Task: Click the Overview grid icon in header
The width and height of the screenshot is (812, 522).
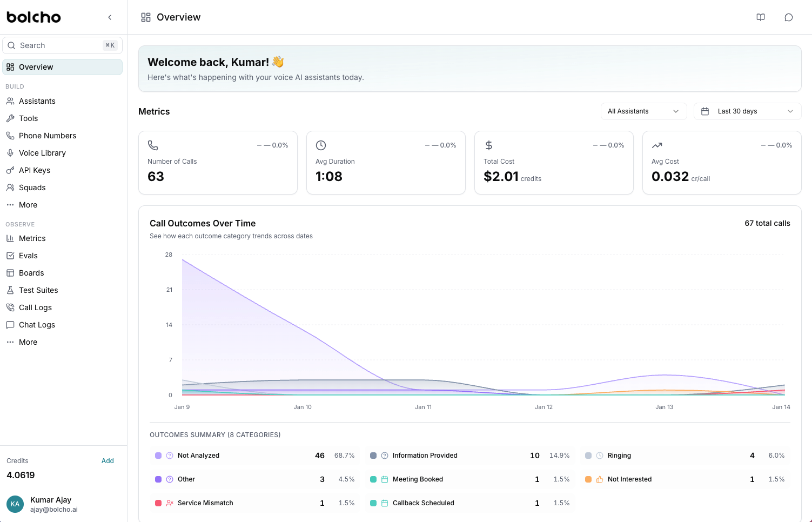Action: click(146, 17)
